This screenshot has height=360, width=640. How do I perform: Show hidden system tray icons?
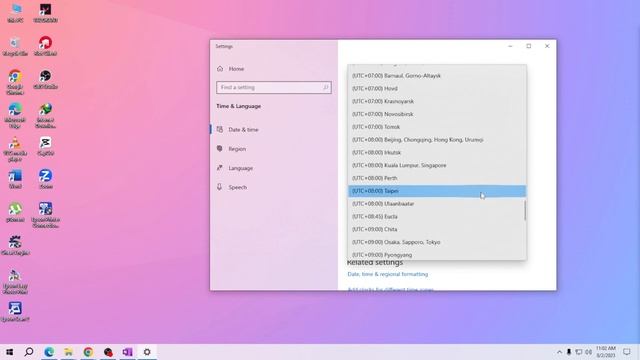(x=559, y=352)
